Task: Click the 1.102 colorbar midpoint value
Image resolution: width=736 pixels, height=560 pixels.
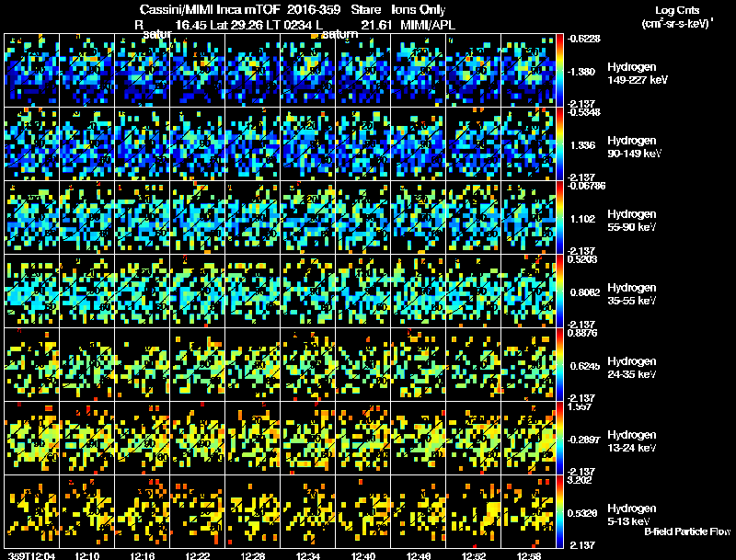Action: coord(583,219)
